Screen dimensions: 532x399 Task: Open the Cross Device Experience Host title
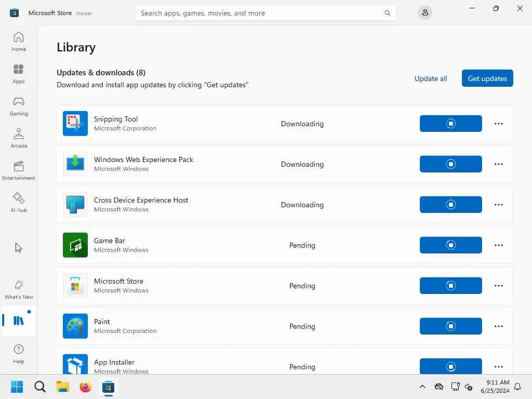point(141,200)
